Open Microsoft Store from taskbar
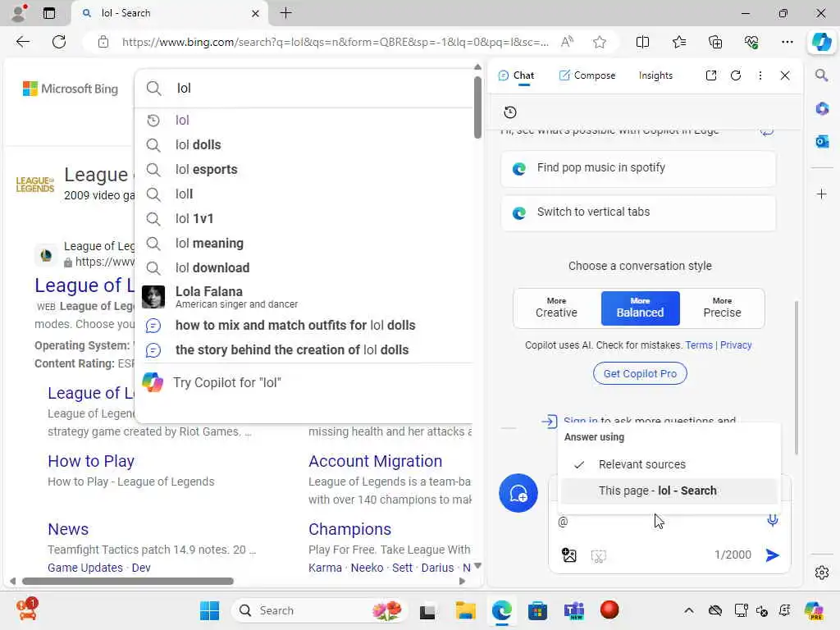The image size is (840, 630). pos(537,610)
